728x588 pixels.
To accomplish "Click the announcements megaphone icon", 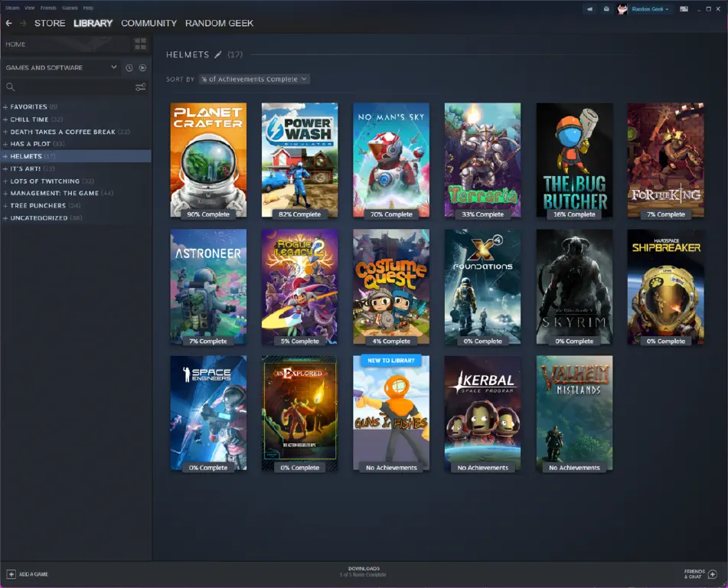I will tap(589, 8).
